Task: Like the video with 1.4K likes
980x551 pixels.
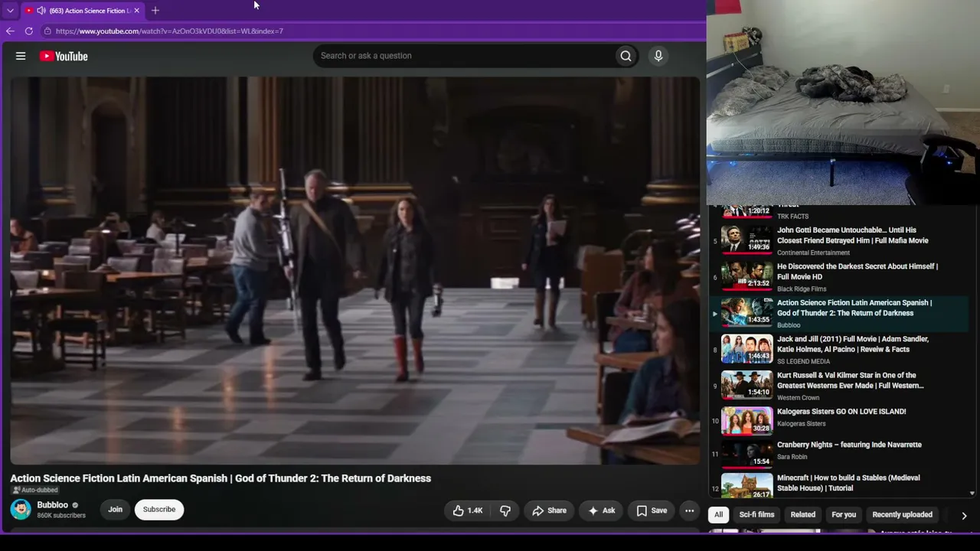Action: click(x=467, y=510)
